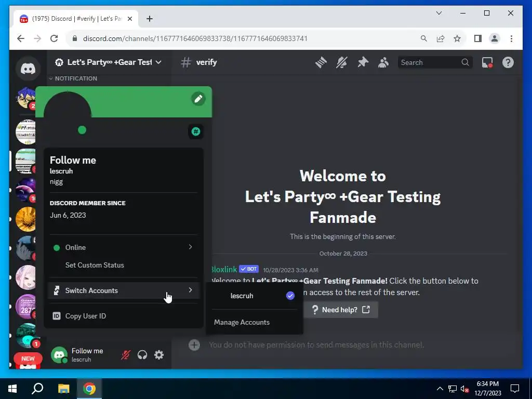The height and width of the screenshot is (399, 532).
Task: Open the Threads icon in channel header
Action: [321, 62]
